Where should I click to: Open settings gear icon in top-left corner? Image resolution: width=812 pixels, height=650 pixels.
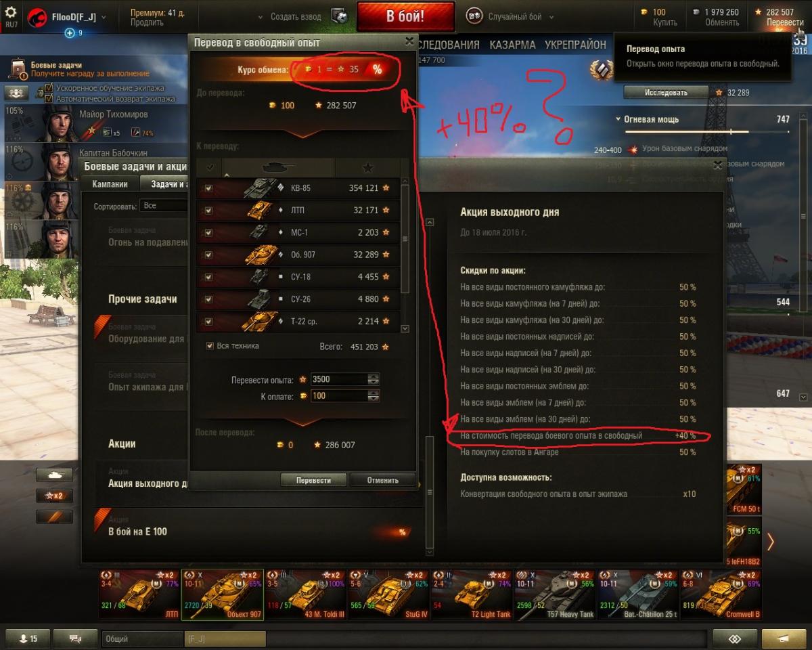point(11,12)
